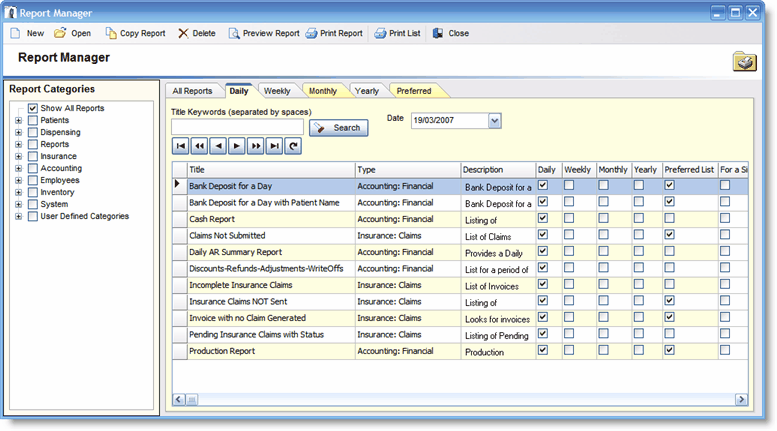777x431 pixels.
Task: Check the Accounting category checkbox
Action: point(33,168)
